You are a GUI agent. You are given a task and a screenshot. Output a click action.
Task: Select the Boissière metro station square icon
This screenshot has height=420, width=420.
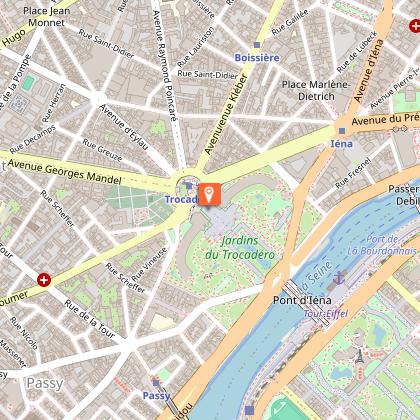tap(257, 45)
